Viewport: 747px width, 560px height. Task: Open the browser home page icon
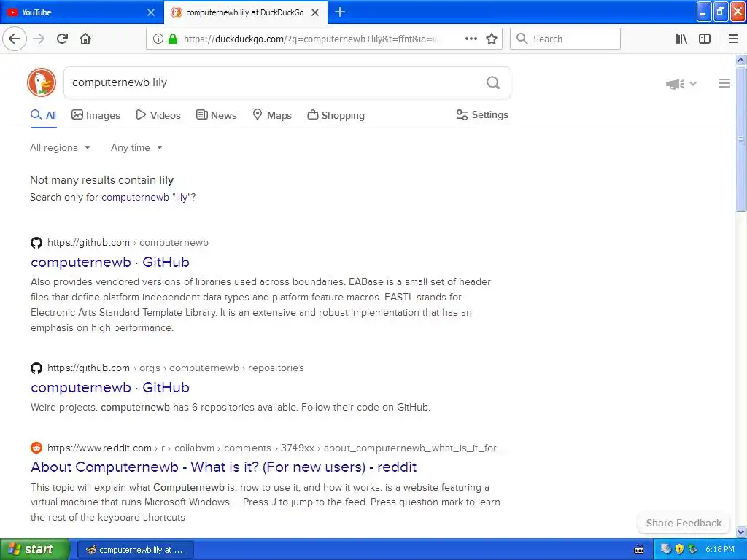click(85, 39)
